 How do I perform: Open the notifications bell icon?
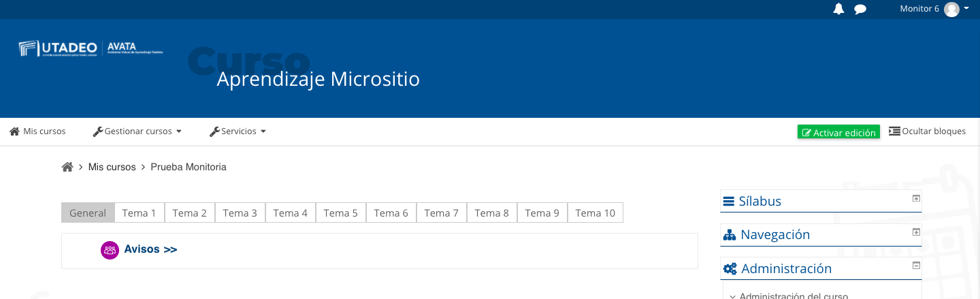[x=838, y=9]
